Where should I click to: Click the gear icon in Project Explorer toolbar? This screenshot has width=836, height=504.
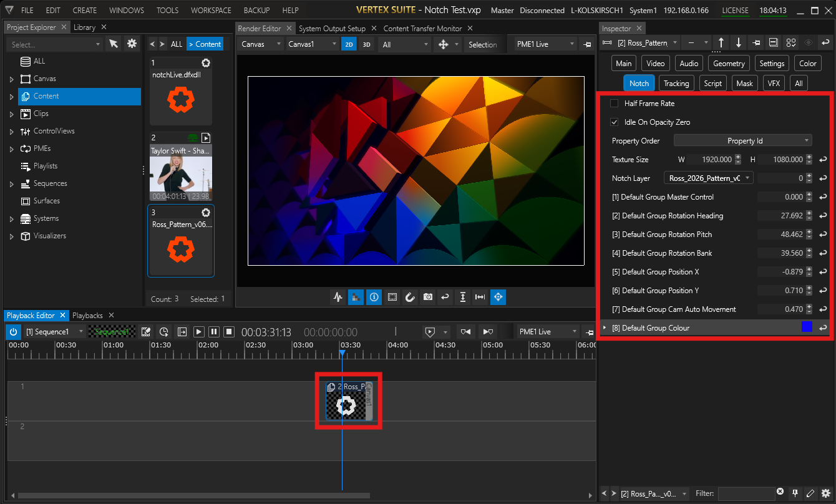[x=132, y=44]
